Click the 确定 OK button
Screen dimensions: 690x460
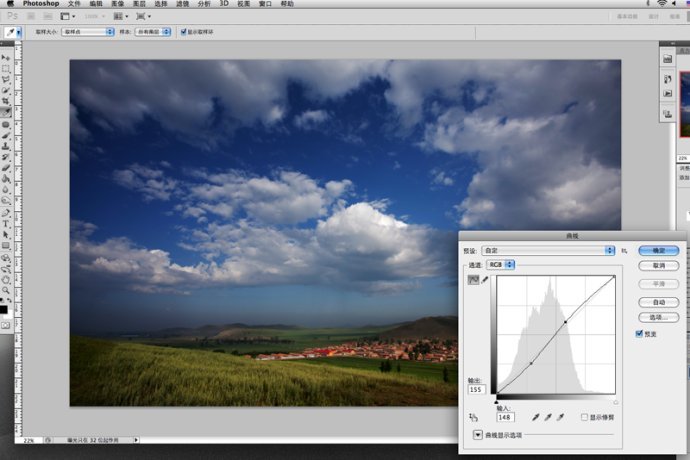pos(658,250)
